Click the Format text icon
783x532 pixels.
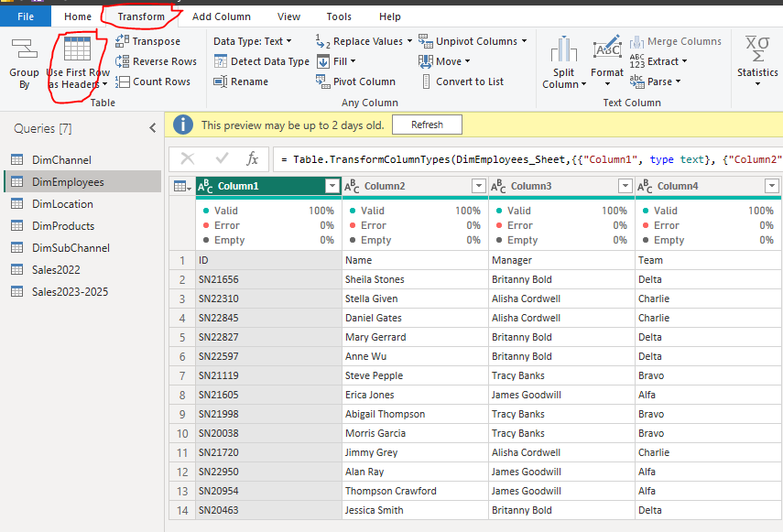tap(607, 47)
